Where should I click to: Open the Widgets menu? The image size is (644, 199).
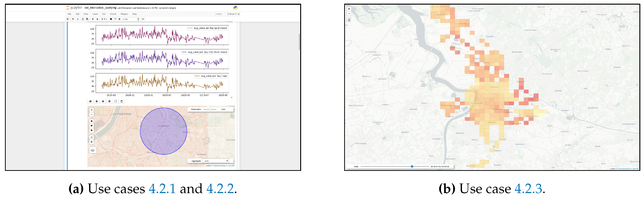click(124, 14)
